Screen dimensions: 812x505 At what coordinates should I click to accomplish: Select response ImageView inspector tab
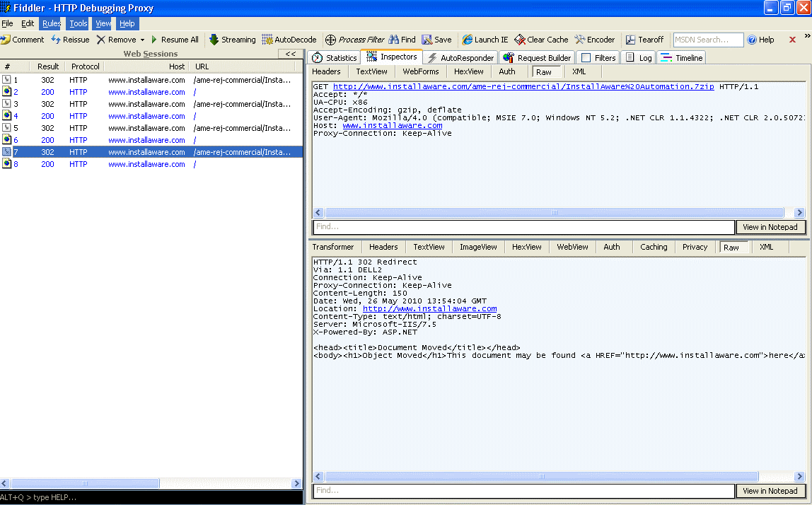[x=478, y=247]
